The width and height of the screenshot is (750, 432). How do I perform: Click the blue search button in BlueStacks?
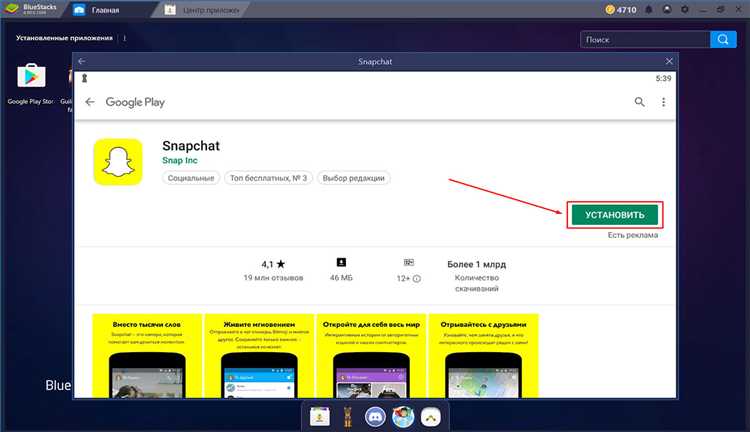[x=723, y=39]
